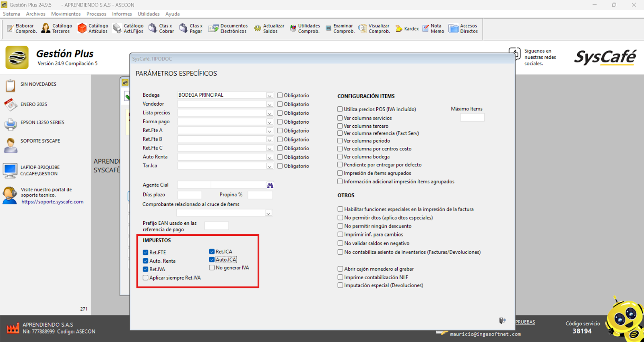Click the Máximo Items input field

point(472,117)
